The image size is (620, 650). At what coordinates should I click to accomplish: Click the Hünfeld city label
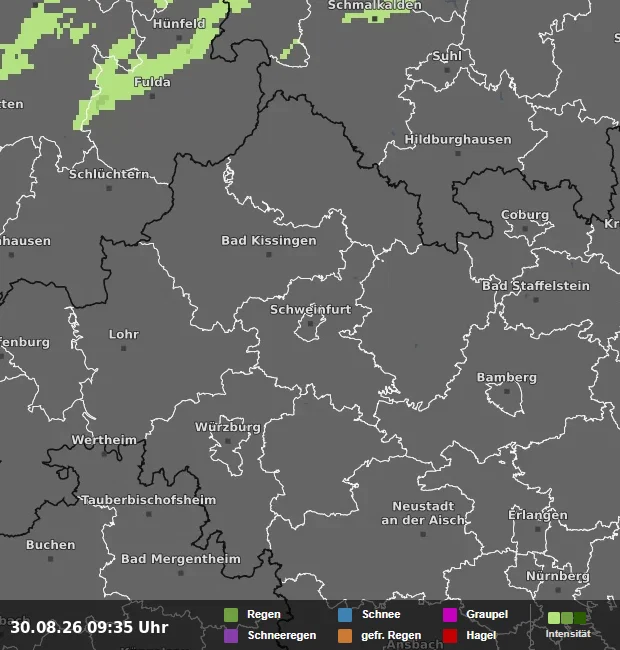(x=179, y=24)
